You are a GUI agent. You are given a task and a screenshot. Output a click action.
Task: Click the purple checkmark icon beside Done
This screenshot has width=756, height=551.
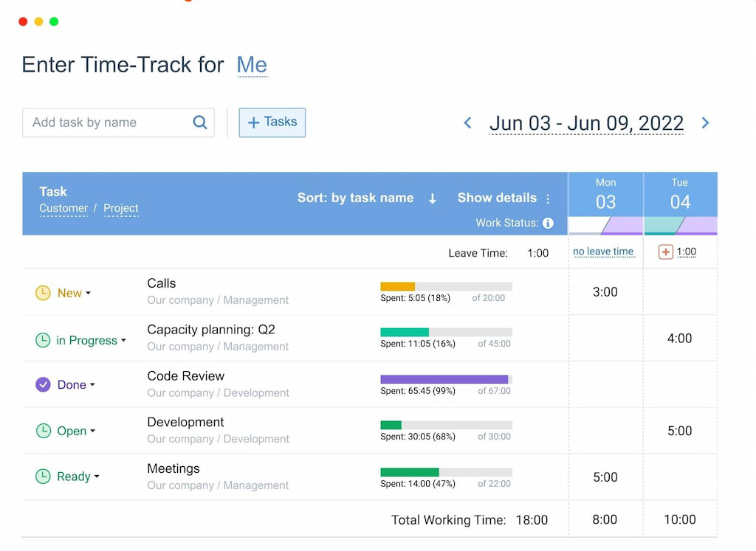44,384
